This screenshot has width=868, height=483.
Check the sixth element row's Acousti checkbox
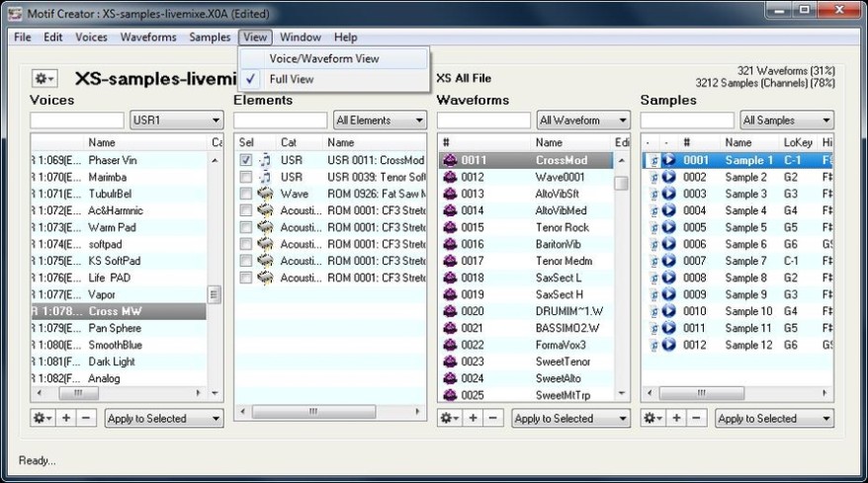[246, 244]
